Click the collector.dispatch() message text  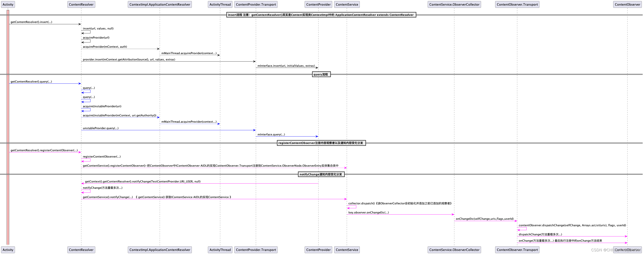pyautogui.click(x=399, y=203)
